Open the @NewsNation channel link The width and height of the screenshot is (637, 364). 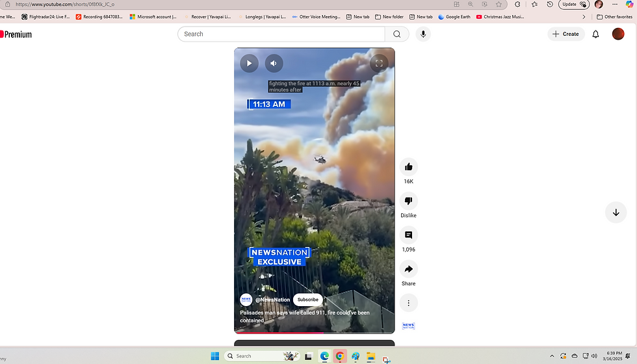(272, 300)
